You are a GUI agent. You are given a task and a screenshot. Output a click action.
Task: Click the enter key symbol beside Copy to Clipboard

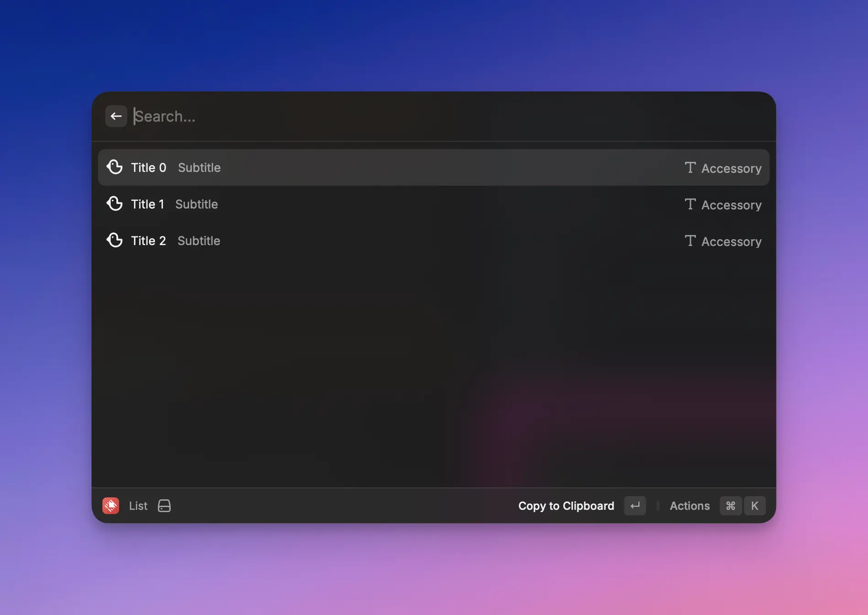tap(635, 506)
